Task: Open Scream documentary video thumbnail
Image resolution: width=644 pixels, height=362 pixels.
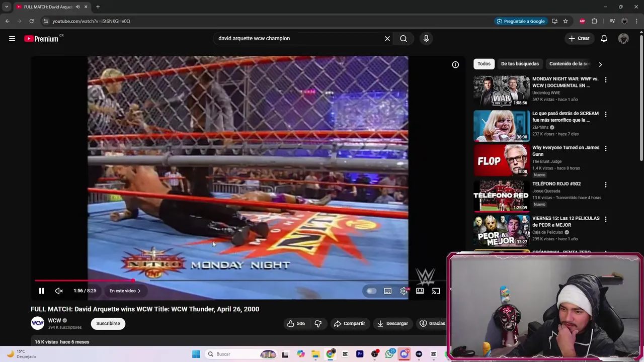Action: 502,126
